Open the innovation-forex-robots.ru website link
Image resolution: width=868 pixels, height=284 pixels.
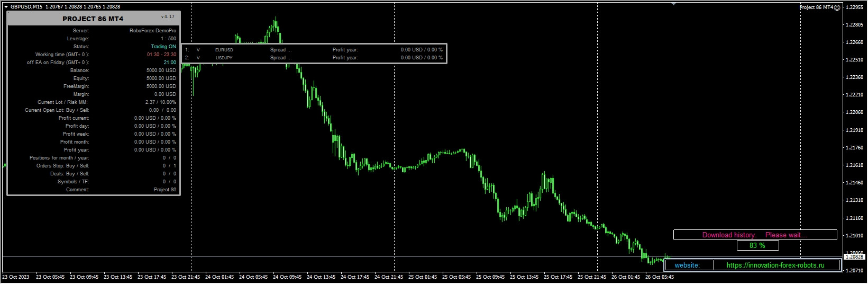point(775,265)
